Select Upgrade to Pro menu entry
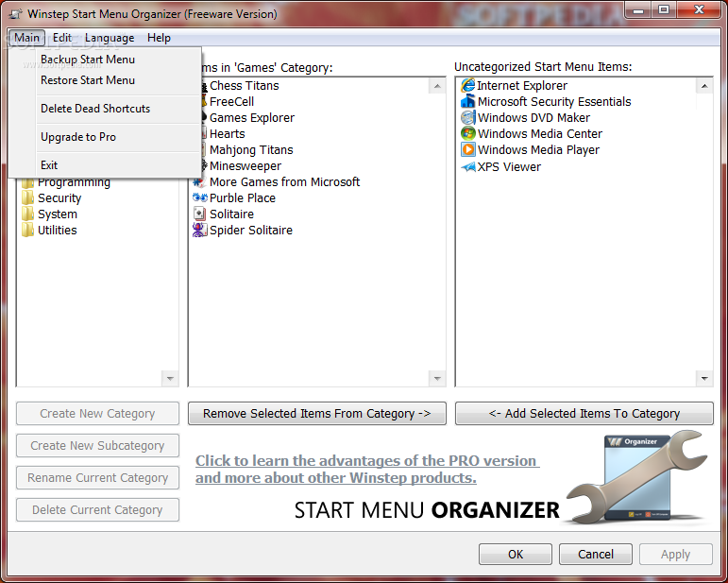This screenshot has height=583, width=728. click(x=105, y=137)
